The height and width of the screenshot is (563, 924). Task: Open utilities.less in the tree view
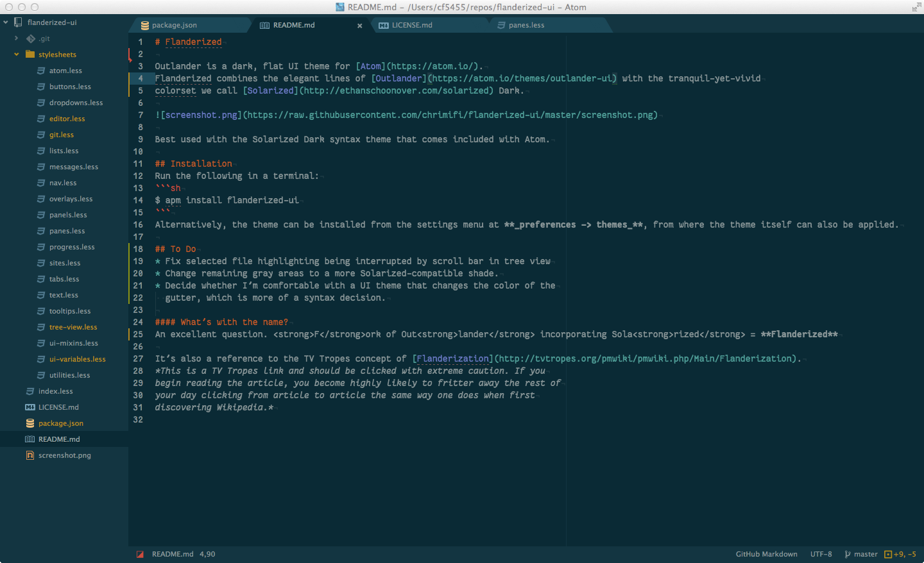pos(69,375)
